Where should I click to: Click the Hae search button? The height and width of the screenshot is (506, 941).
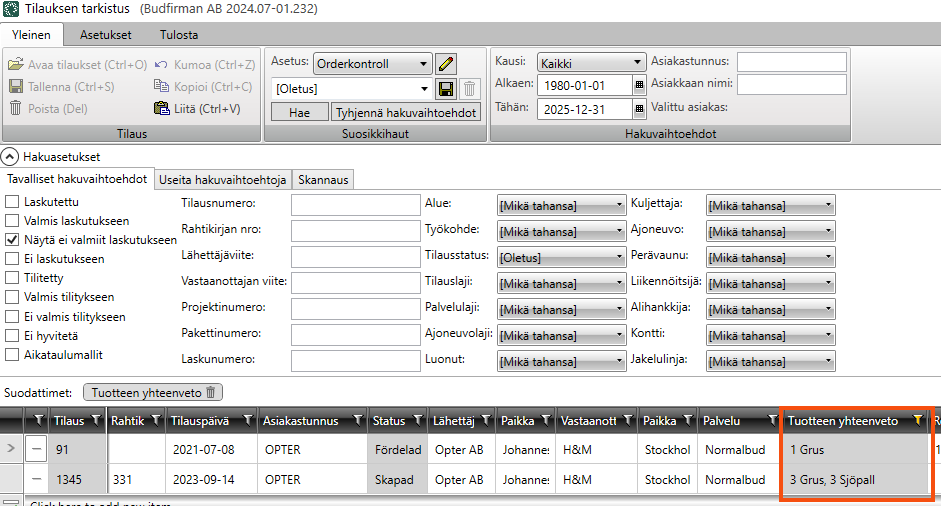pyautogui.click(x=299, y=113)
